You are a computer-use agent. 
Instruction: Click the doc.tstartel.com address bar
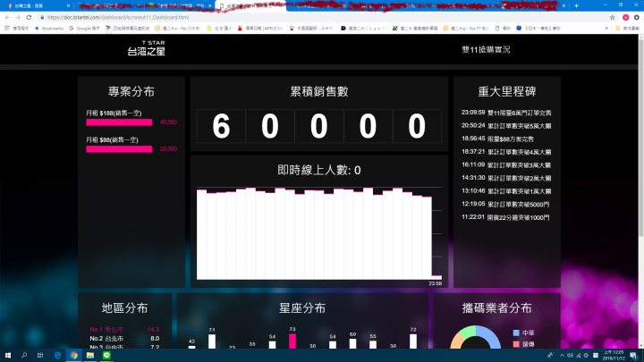[x=325, y=17]
